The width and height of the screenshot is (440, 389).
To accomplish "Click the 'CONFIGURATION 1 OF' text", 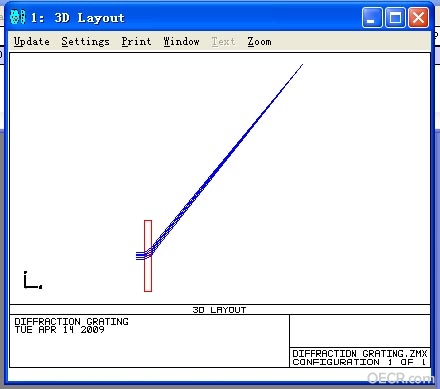I will coord(353,362).
